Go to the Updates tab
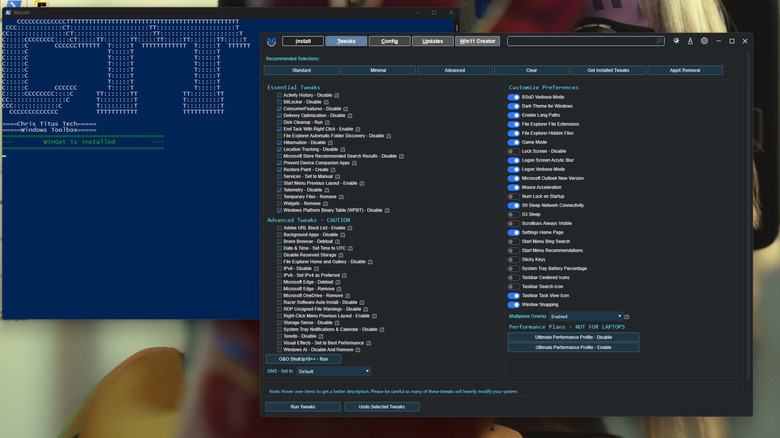 (x=433, y=41)
